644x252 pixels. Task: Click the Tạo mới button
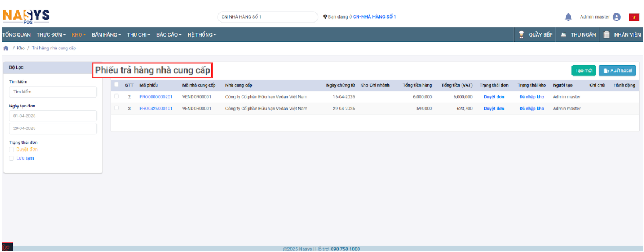tap(583, 70)
